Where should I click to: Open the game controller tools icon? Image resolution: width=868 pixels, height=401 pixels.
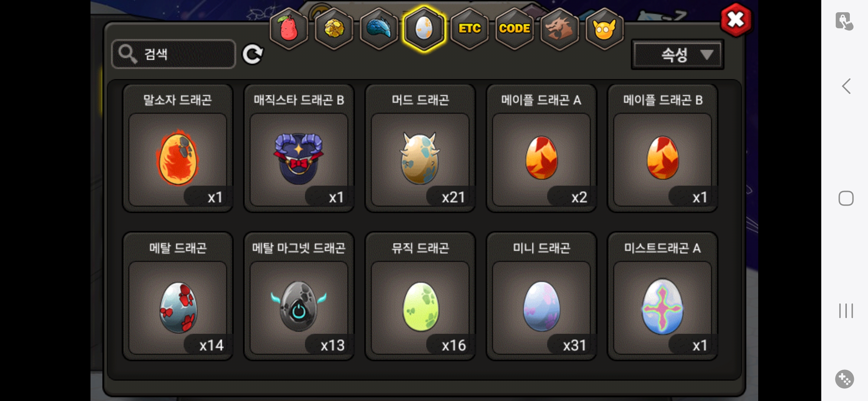coord(845,379)
